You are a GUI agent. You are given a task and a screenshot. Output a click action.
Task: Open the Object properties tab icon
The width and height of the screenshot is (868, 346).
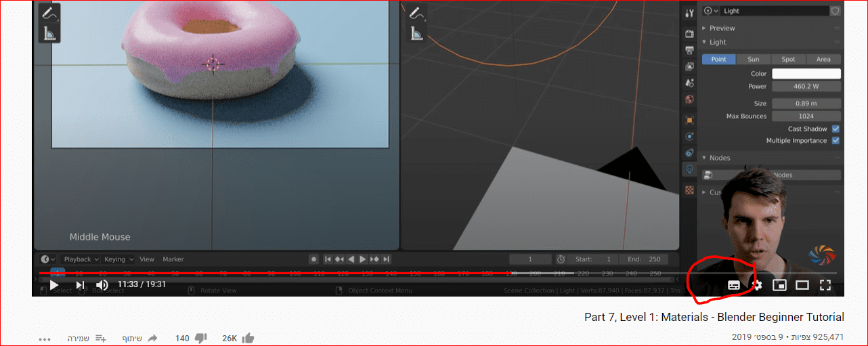coord(689,120)
